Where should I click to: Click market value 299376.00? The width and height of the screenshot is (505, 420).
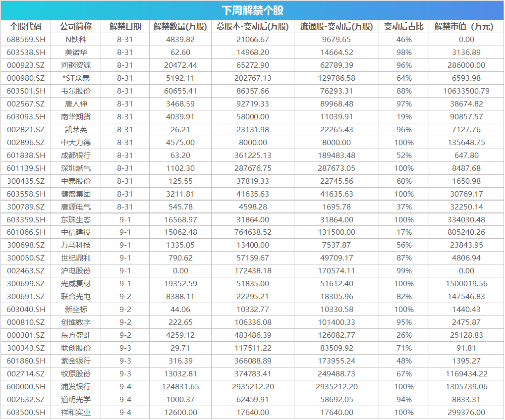click(466, 413)
